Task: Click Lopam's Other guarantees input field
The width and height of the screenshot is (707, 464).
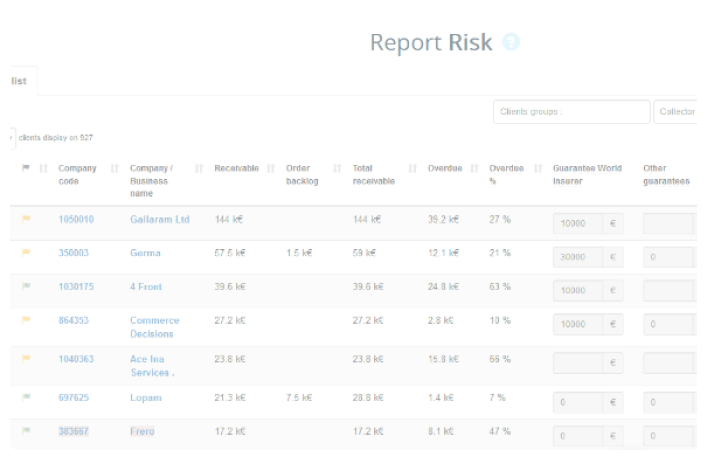Action: [668, 402]
